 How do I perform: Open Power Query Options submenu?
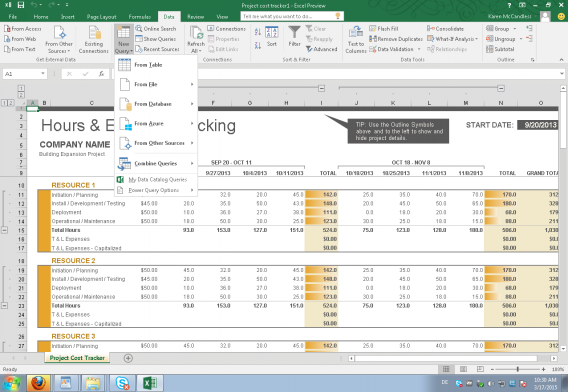[156, 190]
